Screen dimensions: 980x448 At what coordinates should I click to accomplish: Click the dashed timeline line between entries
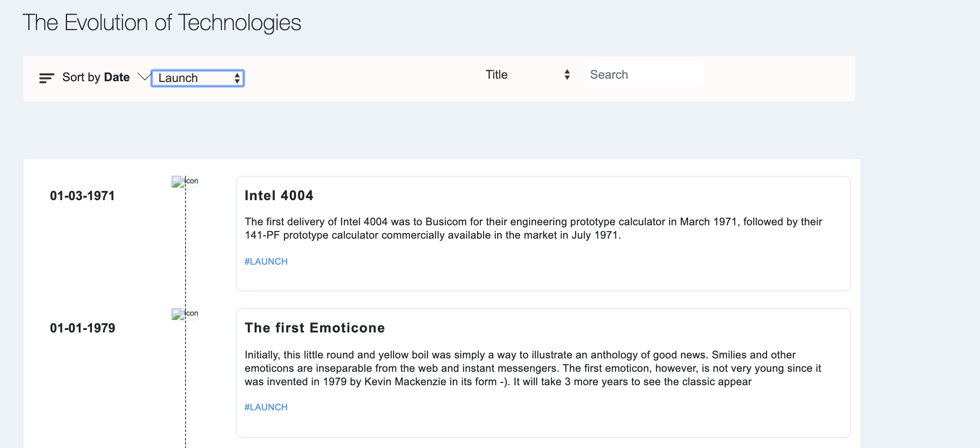pos(186,251)
